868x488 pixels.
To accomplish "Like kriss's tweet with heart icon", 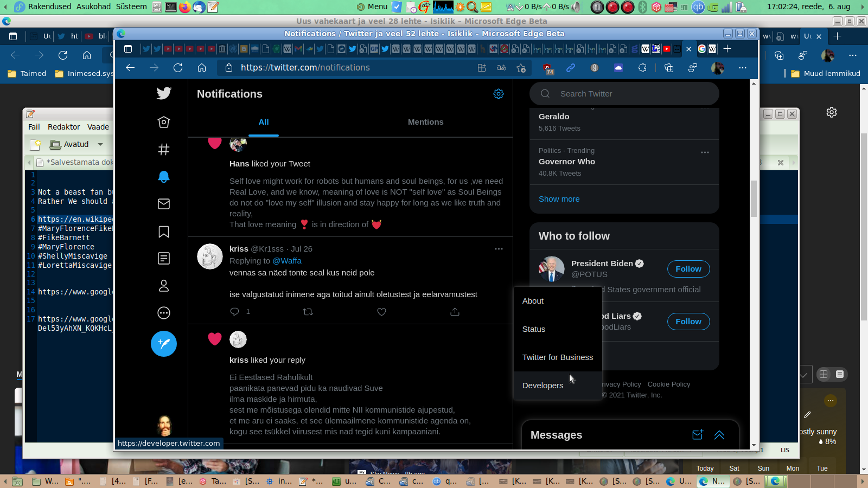I will 381,312.
